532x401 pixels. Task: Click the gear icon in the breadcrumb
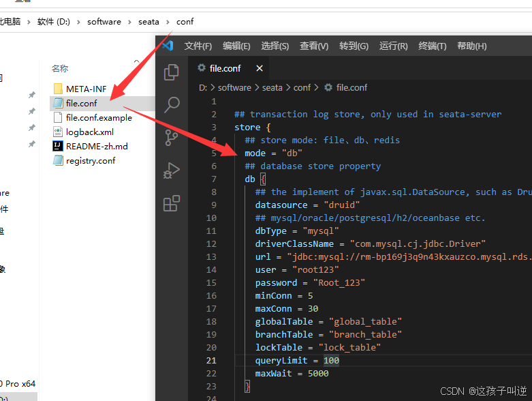(x=328, y=87)
